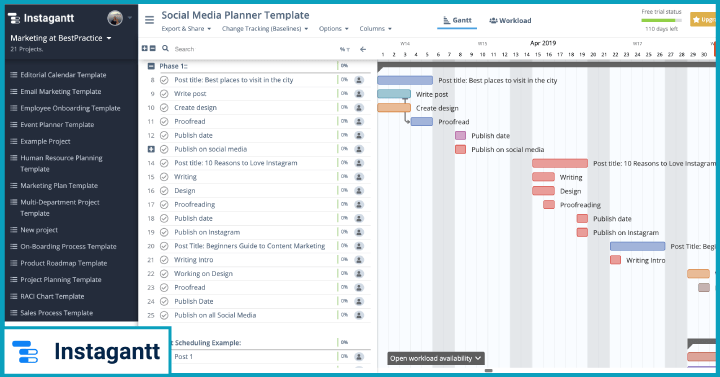Click the back arrow next to search

363,49
